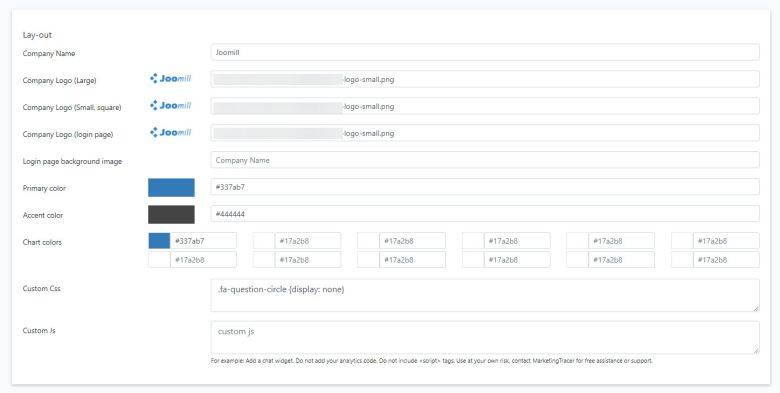The width and height of the screenshot is (780, 393).
Task: Select the Company Logo (Large) path field
Action: pyautogui.click(x=485, y=79)
